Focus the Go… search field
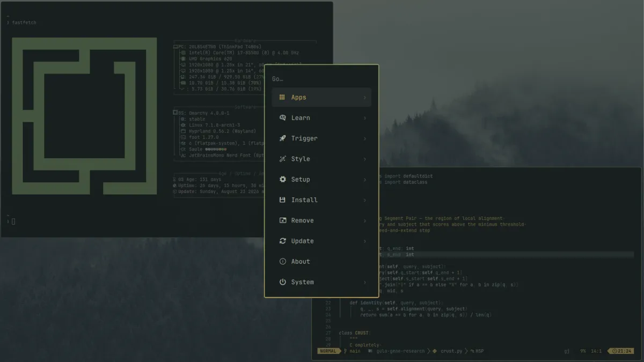Viewport: 644px width, 362px height. coord(321,79)
